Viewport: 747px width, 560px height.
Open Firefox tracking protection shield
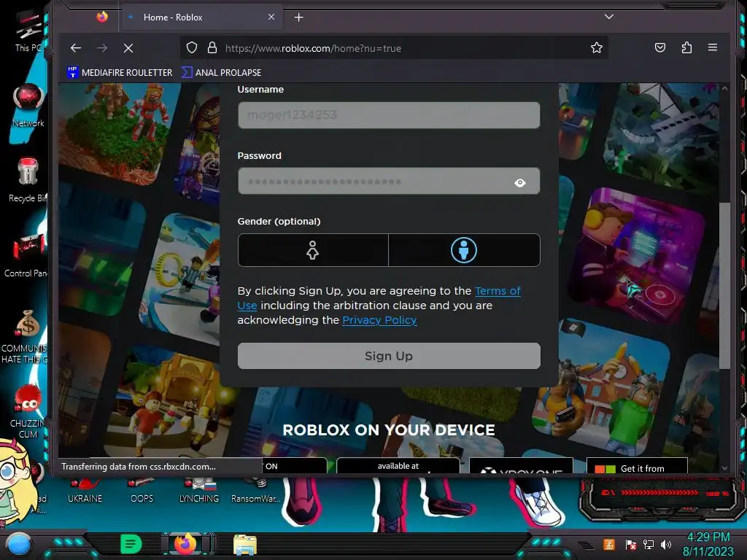click(x=192, y=48)
